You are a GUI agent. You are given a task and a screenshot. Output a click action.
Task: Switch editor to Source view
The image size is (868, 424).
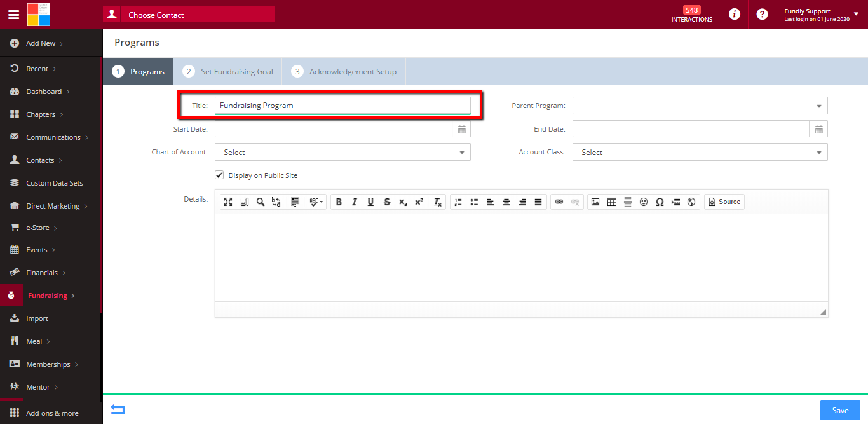tap(724, 202)
